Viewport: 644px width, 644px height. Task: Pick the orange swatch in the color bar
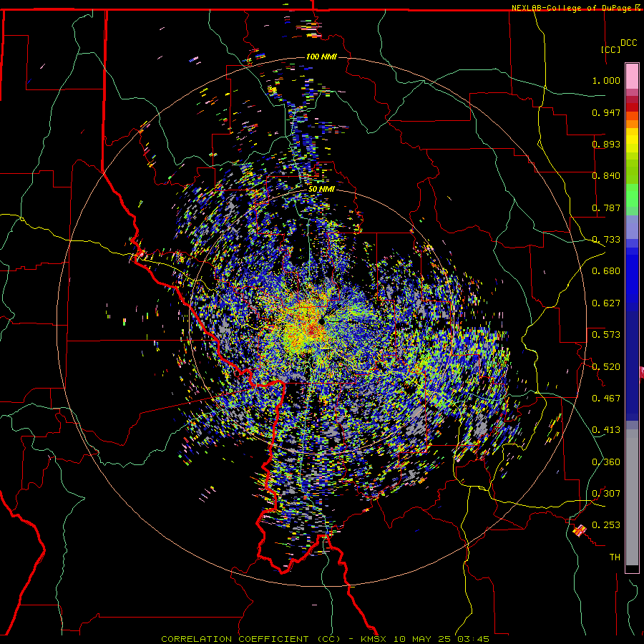pyautogui.click(x=632, y=124)
